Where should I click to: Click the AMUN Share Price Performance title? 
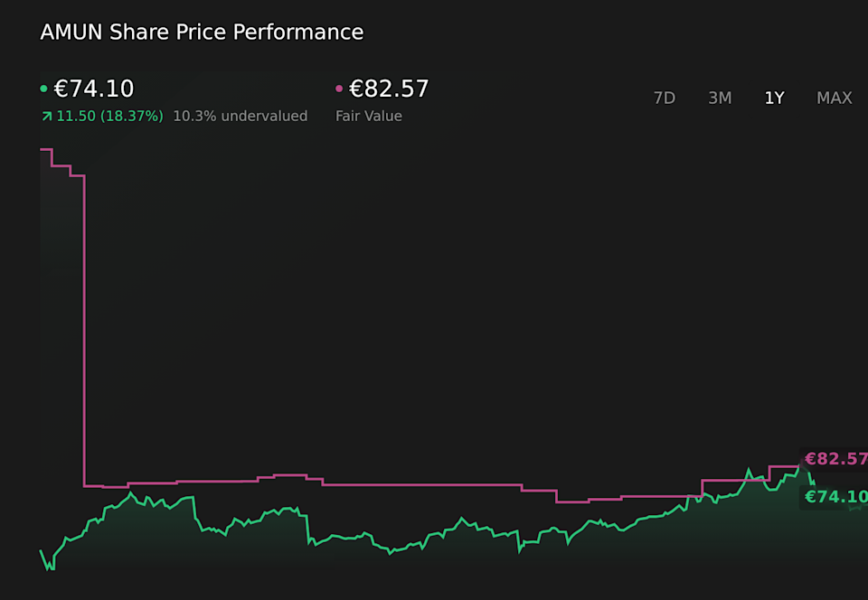[201, 32]
